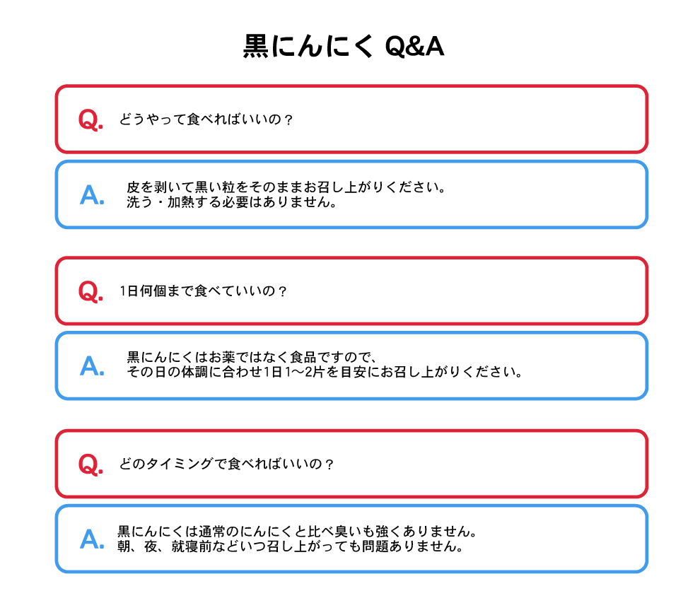Click answer line 洗う・加熱する必要はありません
The image size is (700, 591).
point(231,202)
